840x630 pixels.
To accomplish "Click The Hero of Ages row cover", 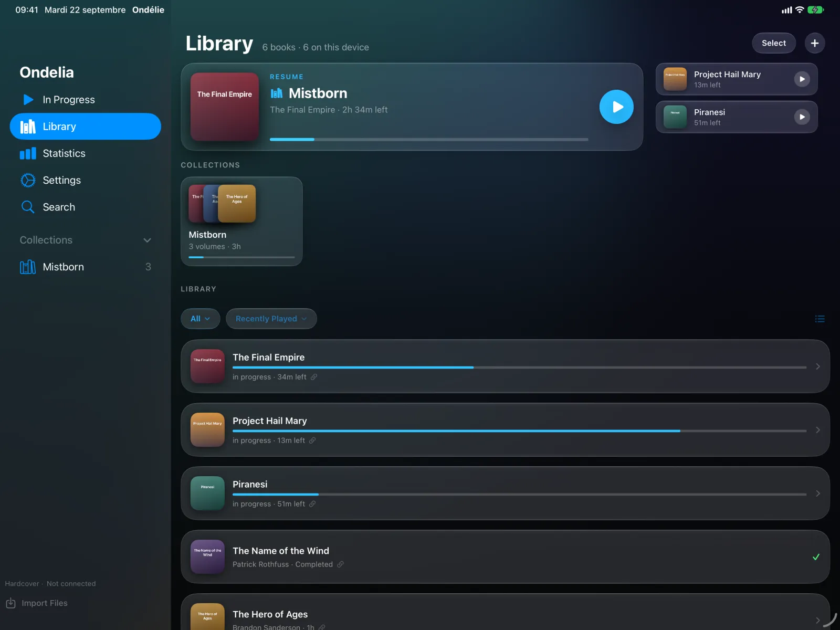I will [207, 617].
